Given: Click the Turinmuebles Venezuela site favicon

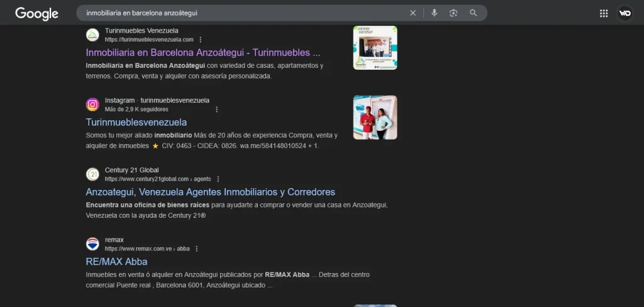Looking at the screenshot, I should [x=92, y=35].
